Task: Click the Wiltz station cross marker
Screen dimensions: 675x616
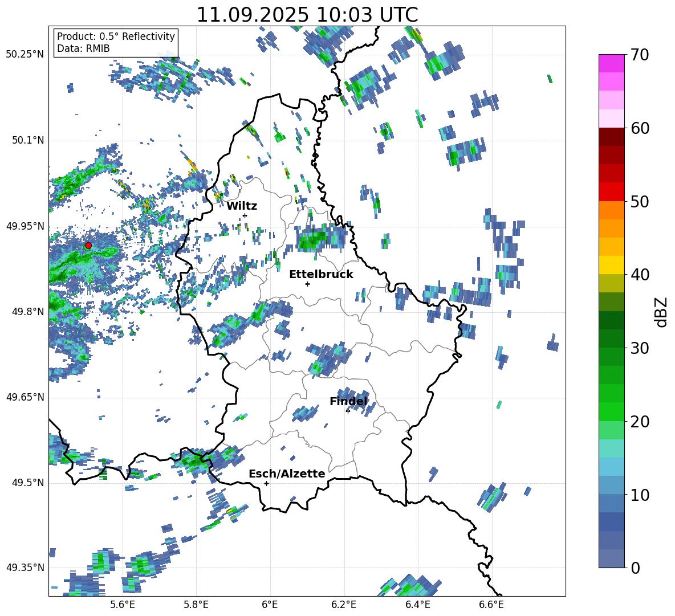Action: [x=245, y=215]
